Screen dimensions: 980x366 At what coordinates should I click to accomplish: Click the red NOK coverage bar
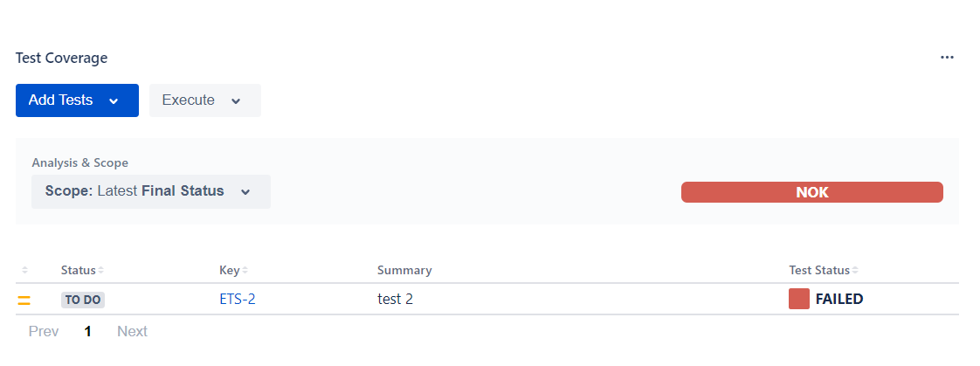point(811,192)
